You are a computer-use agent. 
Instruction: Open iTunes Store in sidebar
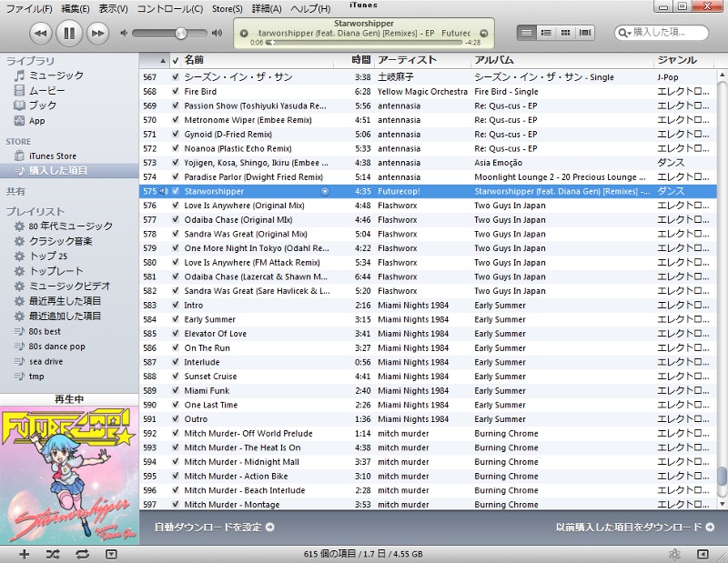(45, 156)
